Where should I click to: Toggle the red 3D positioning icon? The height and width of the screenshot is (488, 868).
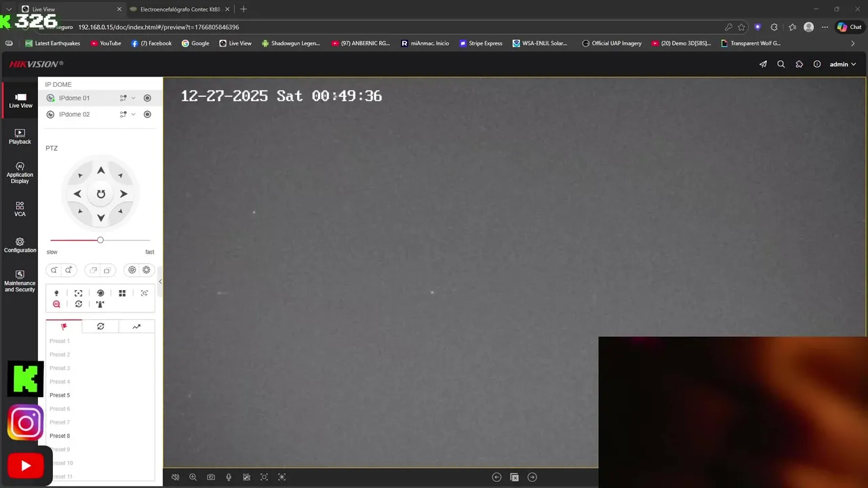[x=56, y=304]
